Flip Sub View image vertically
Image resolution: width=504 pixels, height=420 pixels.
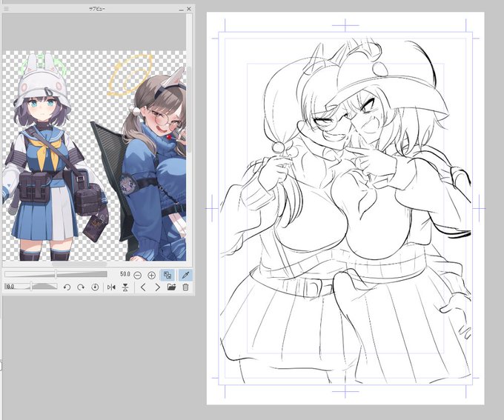click(x=125, y=287)
